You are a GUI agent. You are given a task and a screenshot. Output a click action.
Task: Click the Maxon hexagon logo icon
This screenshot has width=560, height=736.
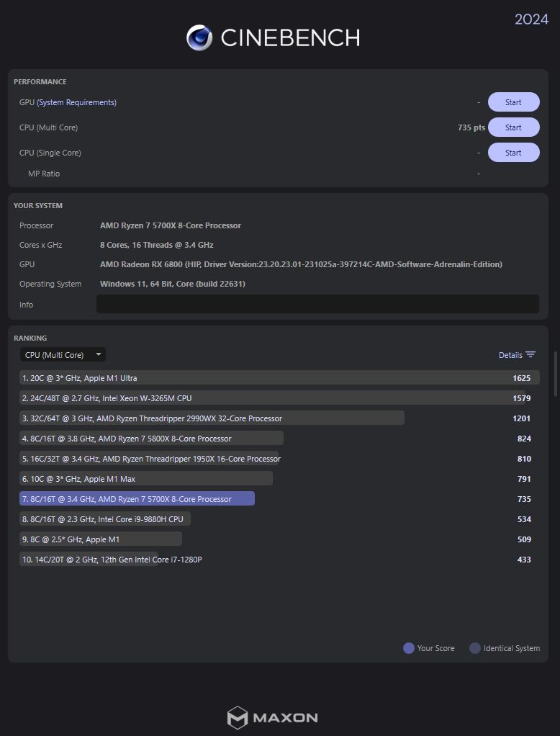237,717
